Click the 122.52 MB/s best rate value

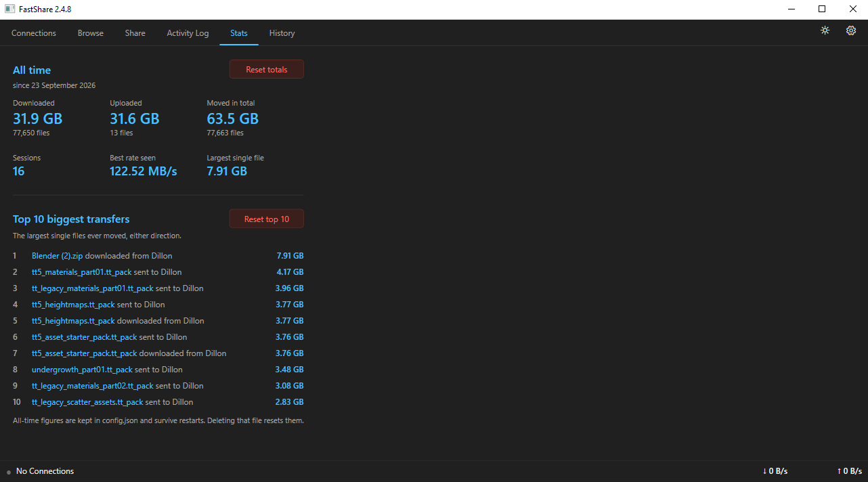tap(143, 171)
